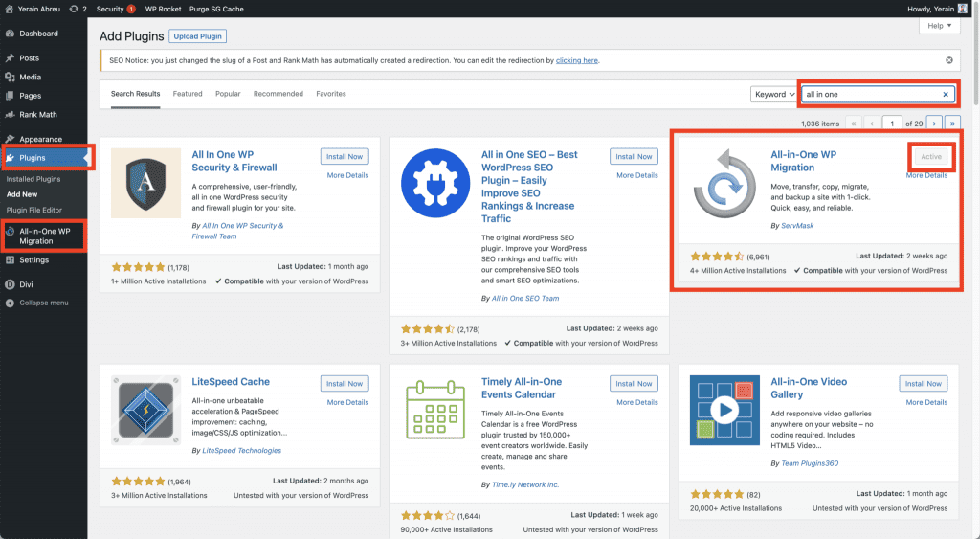
Task: Go to next page of plugin results
Action: point(935,124)
